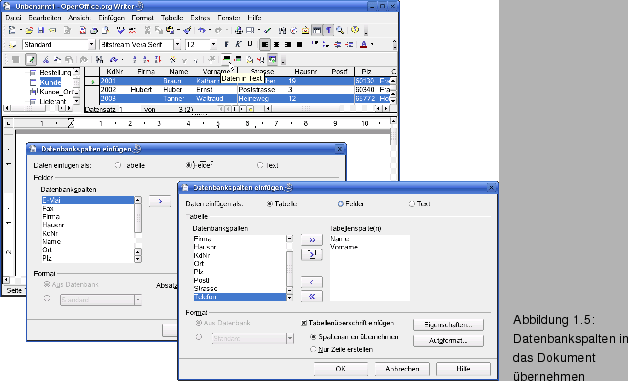
Task: Open the paragraph style Standard dropdown
Action: tap(91, 44)
